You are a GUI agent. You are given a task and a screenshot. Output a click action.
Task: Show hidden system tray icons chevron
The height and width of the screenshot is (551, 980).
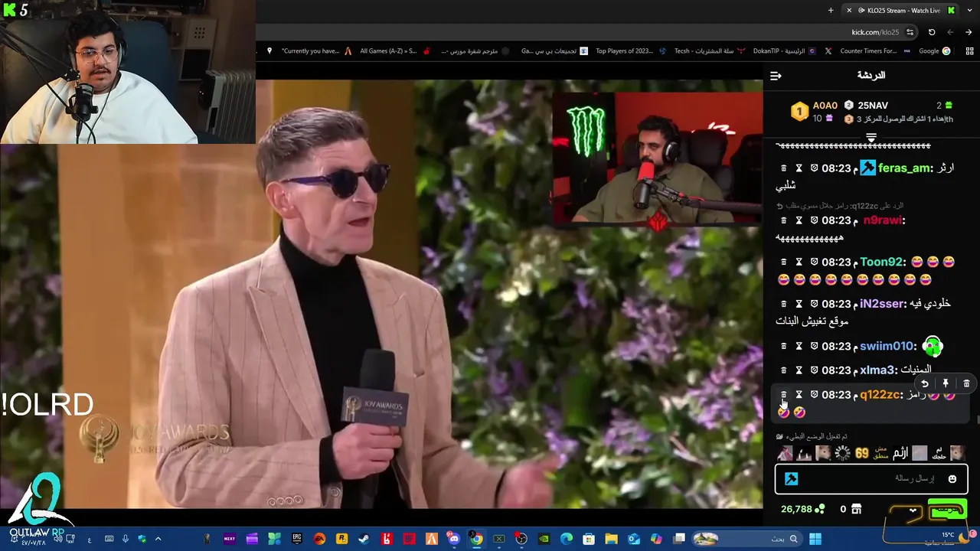tap(158, 539)
